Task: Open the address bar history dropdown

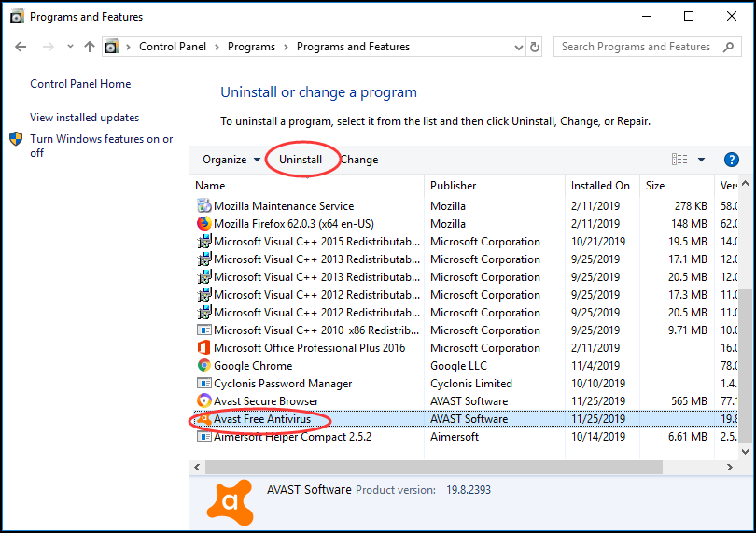Action: point(519,48)
